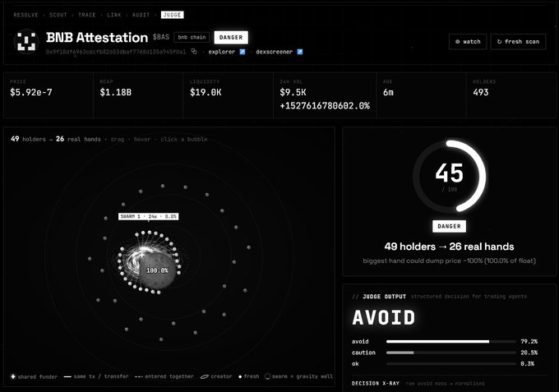Screen dimensions: 559x392
Task: Click the 20.5% caution value
Action: click(x=529, y=353)
